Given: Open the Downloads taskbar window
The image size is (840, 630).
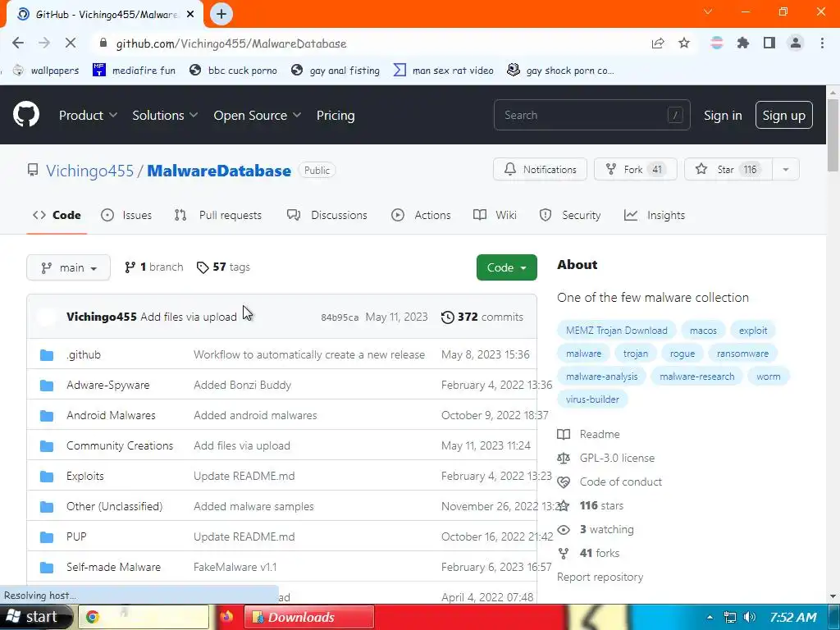Looking at the screenshot, I should click(x=309, y=617).
